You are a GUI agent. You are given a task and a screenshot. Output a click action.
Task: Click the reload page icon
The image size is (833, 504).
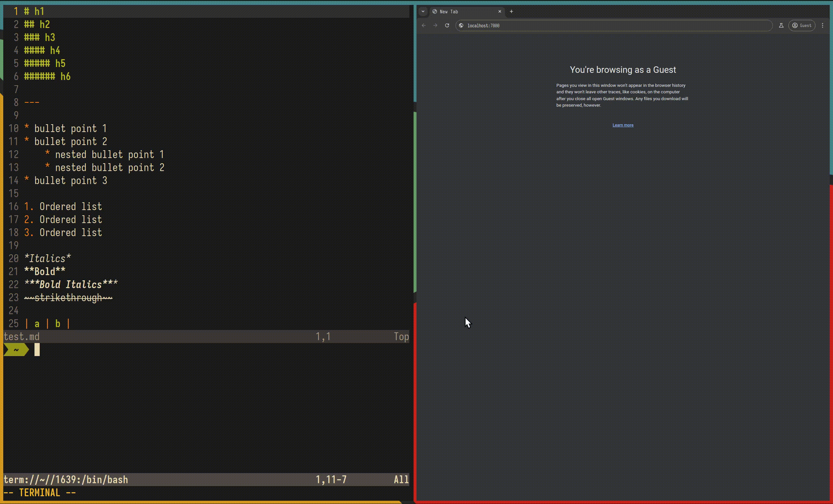tap(447, 25)
